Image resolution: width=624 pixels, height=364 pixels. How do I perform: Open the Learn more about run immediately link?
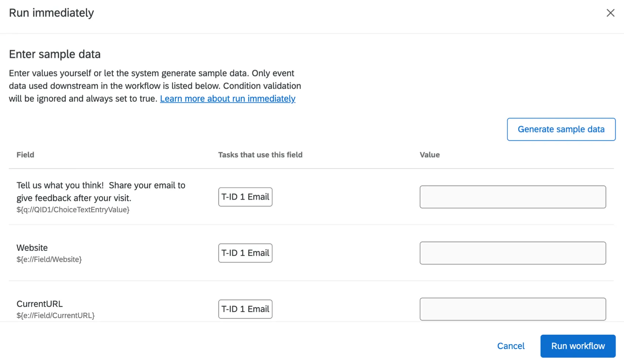click(x=228, y=98)
